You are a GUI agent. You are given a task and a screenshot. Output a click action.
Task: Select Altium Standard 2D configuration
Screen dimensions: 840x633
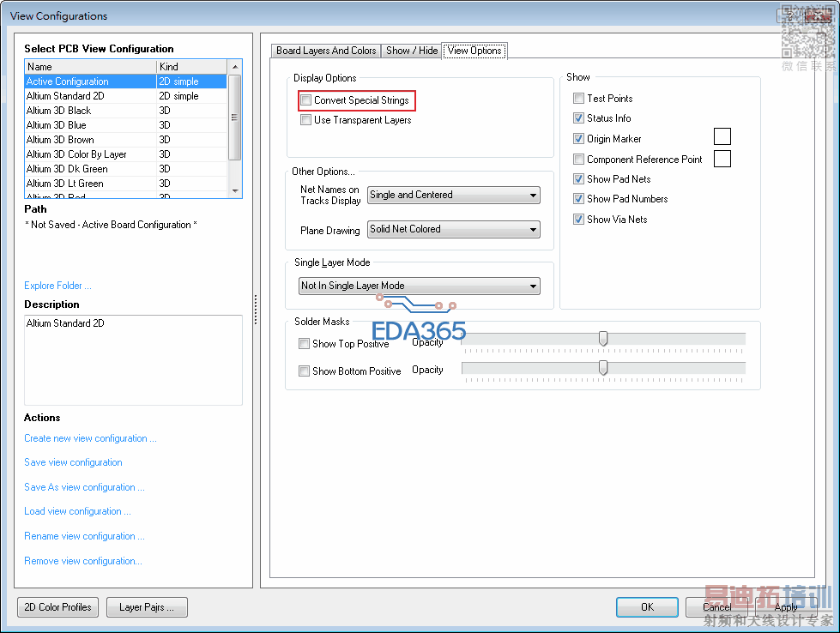click(x=126, y=96)
